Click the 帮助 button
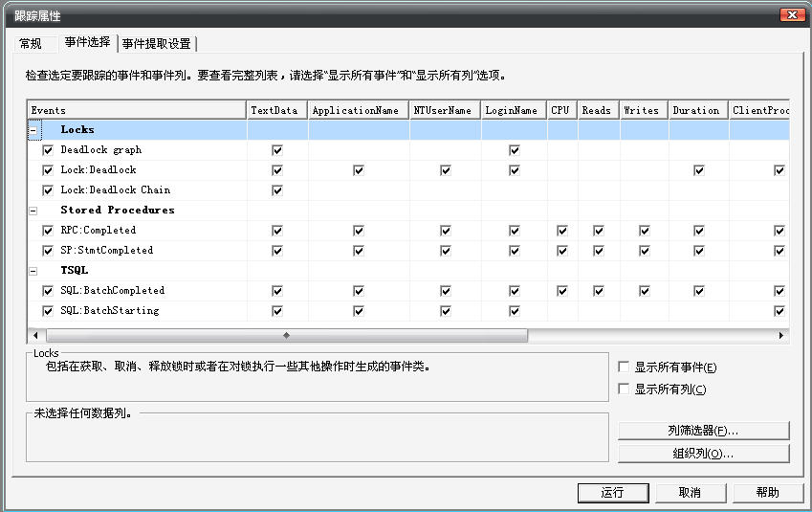This screenshot has width=812, height=512. (768, 492)
